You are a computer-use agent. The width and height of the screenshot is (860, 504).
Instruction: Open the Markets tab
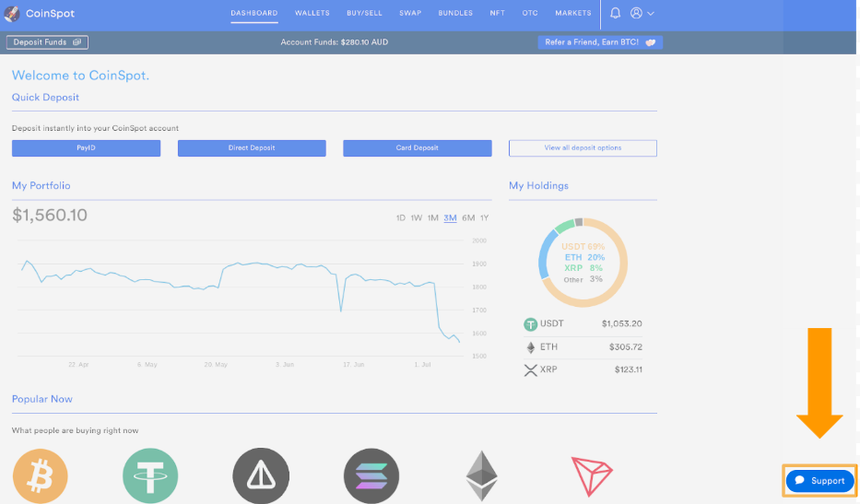click(573, 13)
